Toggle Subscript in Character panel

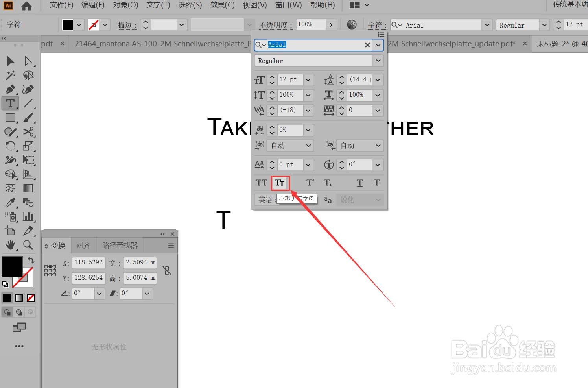click(328, 183)
